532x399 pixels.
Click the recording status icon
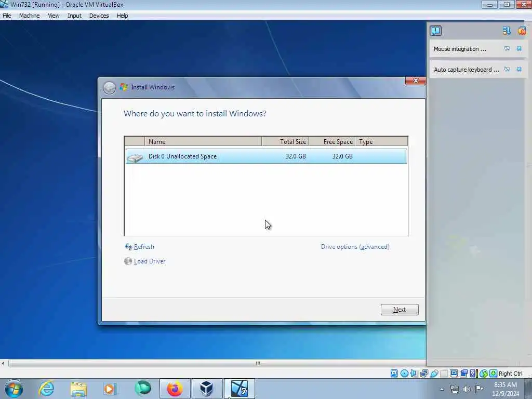(463, 374)
